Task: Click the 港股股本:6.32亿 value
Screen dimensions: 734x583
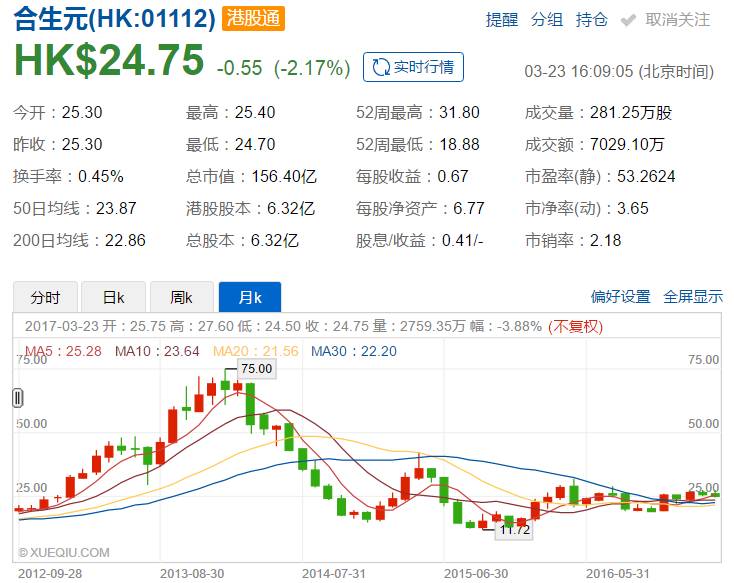Action: (x=291, y=208)
